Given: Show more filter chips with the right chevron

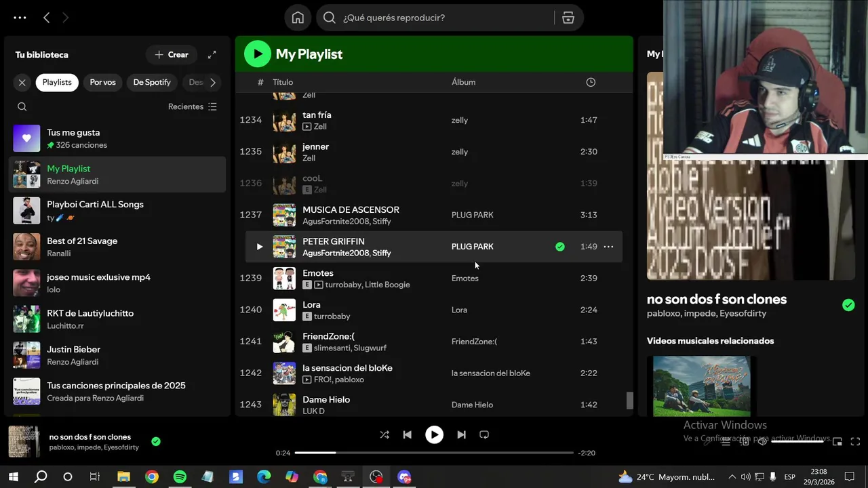Looking at the screenshot, I should click(x=213, y=83).
